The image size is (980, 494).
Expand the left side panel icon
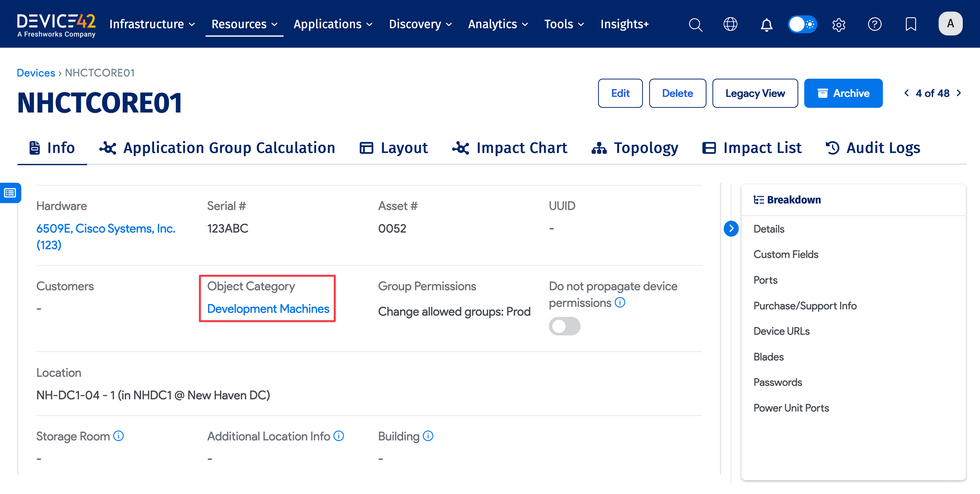click(10, 193)
